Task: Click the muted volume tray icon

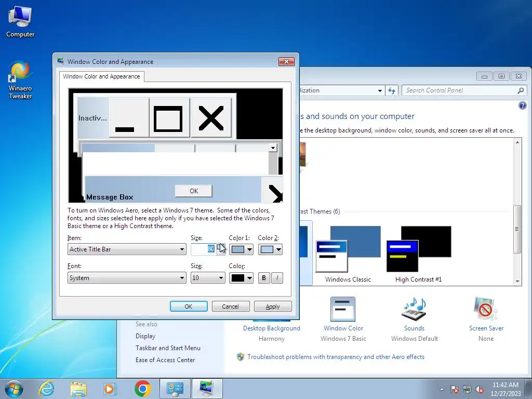Action: tap(480, 390)
